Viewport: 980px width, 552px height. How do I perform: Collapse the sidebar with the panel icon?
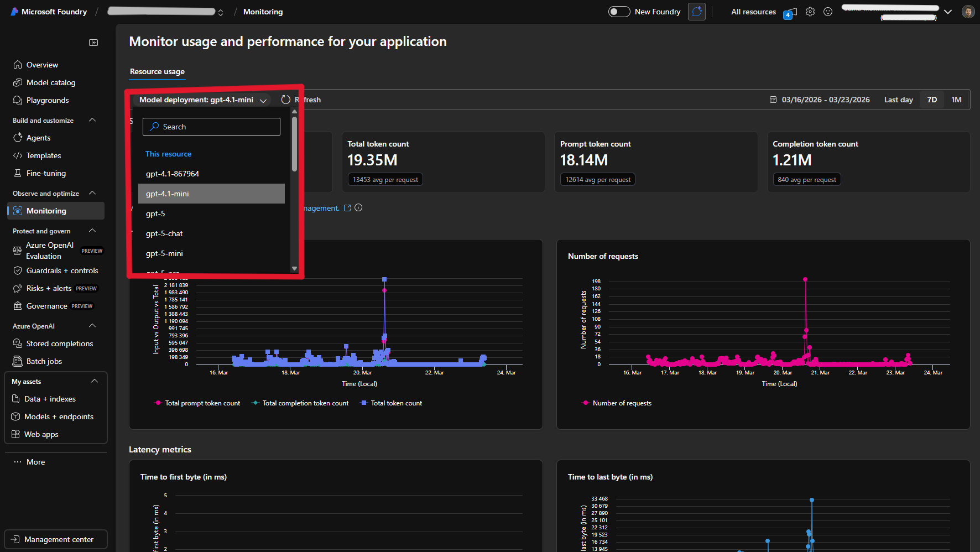[93, 43]
